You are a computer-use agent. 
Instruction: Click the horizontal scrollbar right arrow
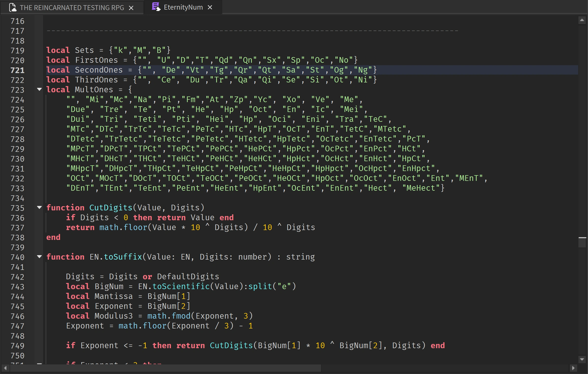tap(573, 369)
